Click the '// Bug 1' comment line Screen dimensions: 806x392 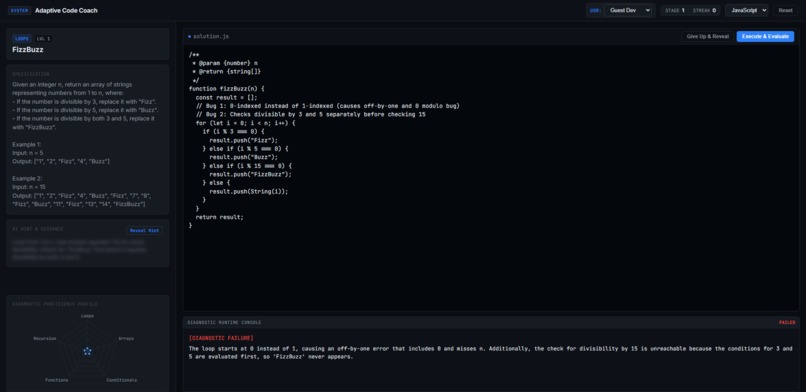327,106
